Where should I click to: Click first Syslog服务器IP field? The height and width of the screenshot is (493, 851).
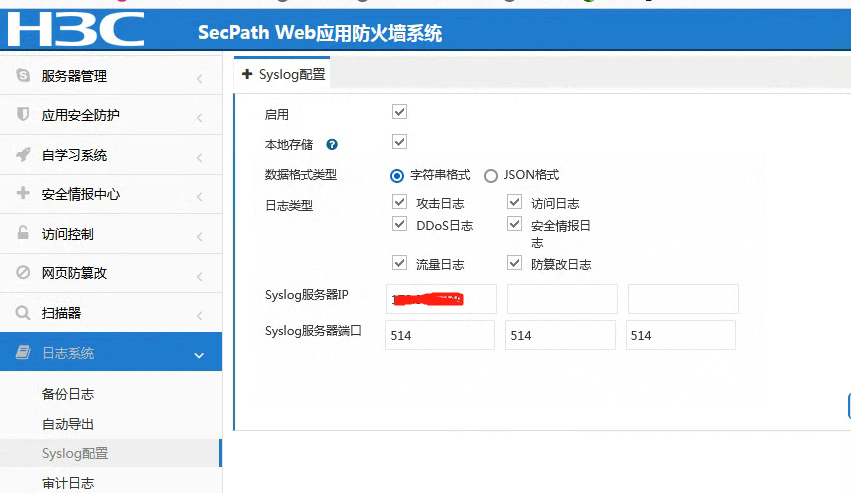click(x=441, y=299)
